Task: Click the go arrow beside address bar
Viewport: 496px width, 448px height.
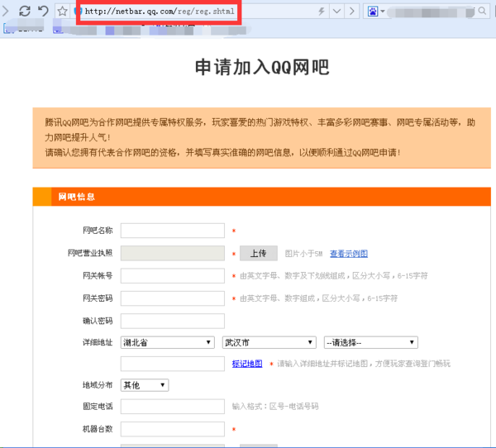Action: (352, 12)
